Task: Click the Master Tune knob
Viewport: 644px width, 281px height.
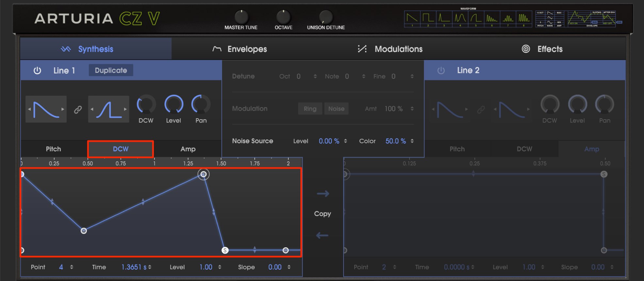Action: (241, 17)
